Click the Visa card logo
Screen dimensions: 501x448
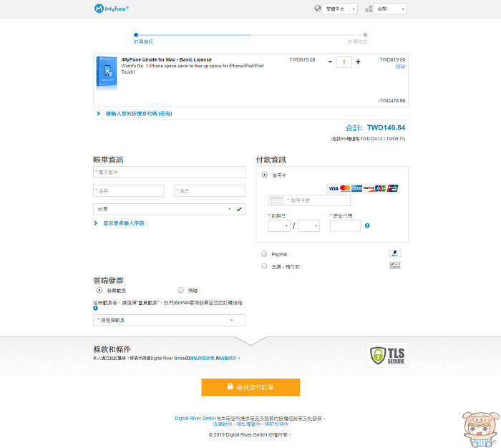click(x=334, y=188)
